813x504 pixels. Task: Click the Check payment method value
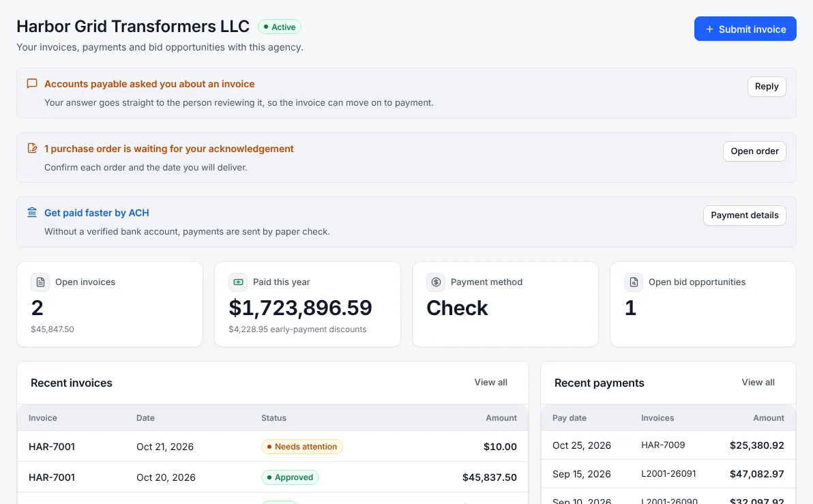coord(457,308)
